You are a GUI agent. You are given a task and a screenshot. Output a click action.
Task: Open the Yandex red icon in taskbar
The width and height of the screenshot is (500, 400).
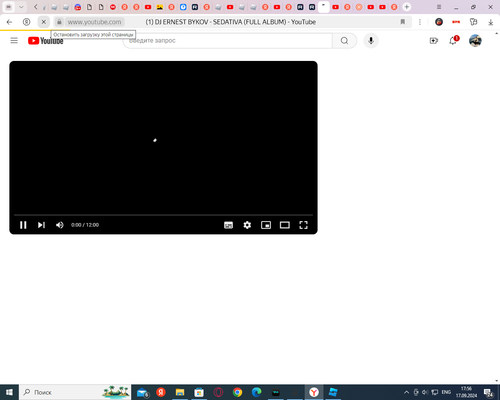click(x=161, y=392)
